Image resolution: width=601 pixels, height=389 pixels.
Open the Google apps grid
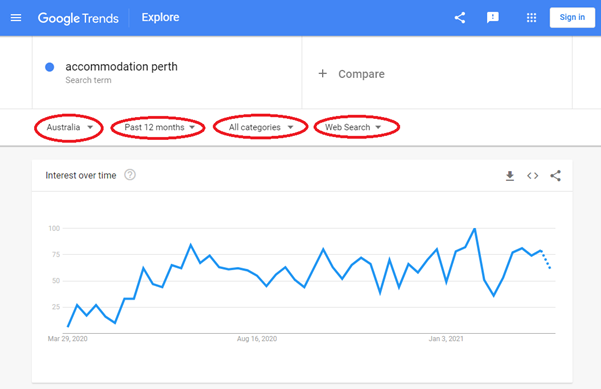click(531, 18)
